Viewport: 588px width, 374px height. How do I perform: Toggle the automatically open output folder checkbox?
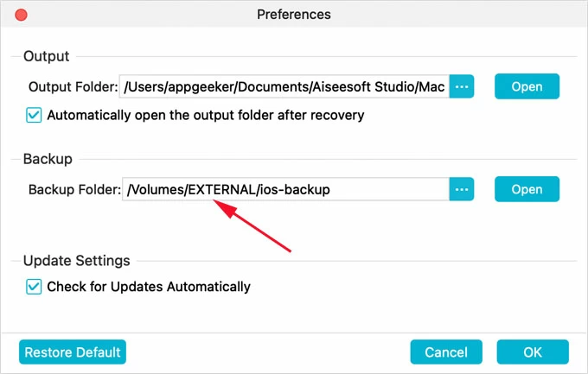pos(35,115)
